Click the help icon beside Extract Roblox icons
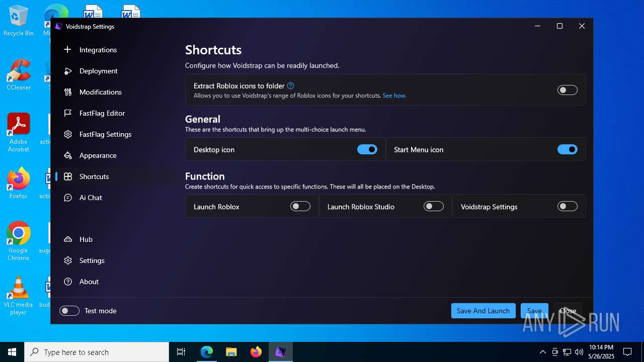This screenshot has height=362, width=644. click(x=290, y=86)
